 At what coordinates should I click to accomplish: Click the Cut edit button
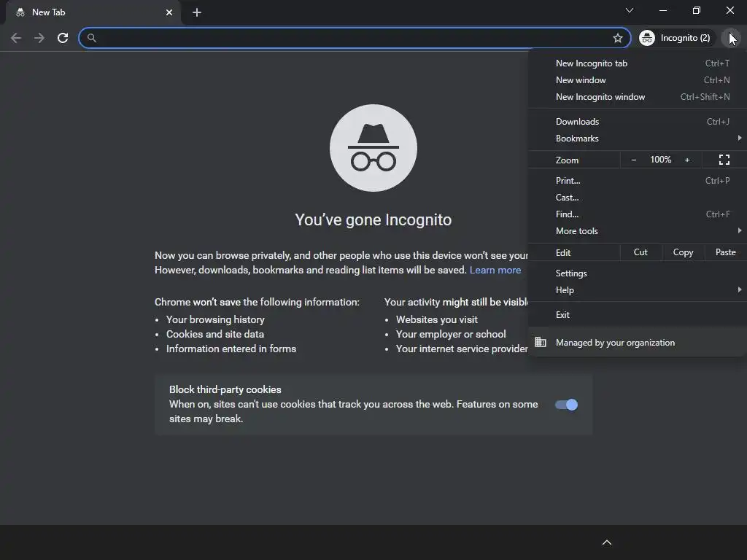tap(640, 252)
